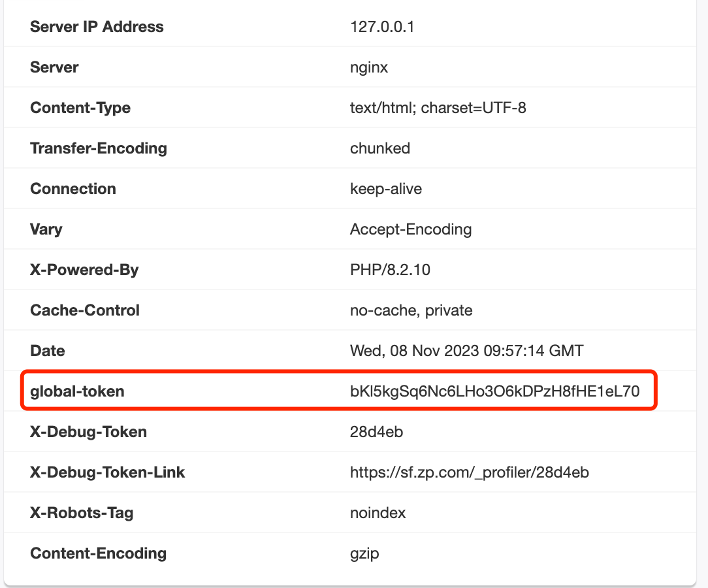Click the X-Debug-Token-Link profiler URL
Screen dimensions: 708x588
pos(469,472)
